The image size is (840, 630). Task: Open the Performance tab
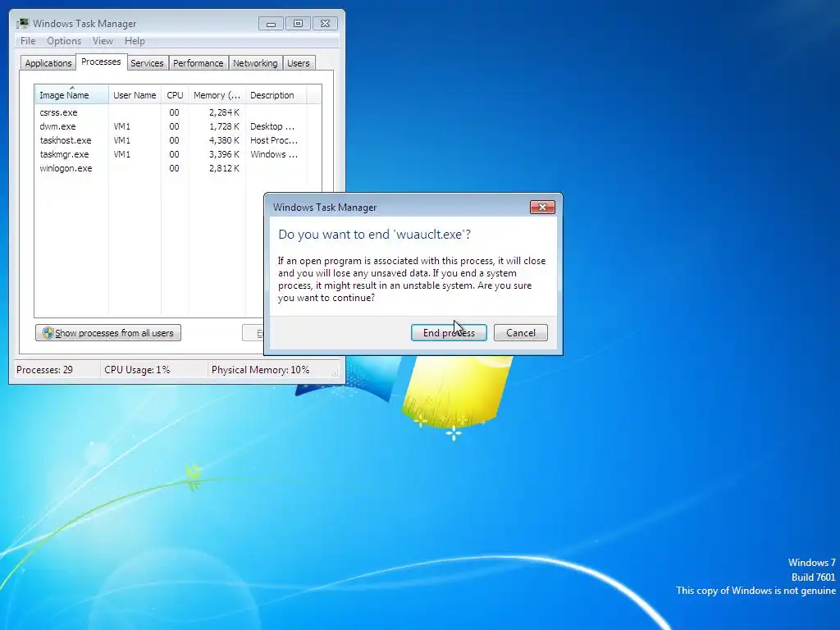[x=199, y=63]
